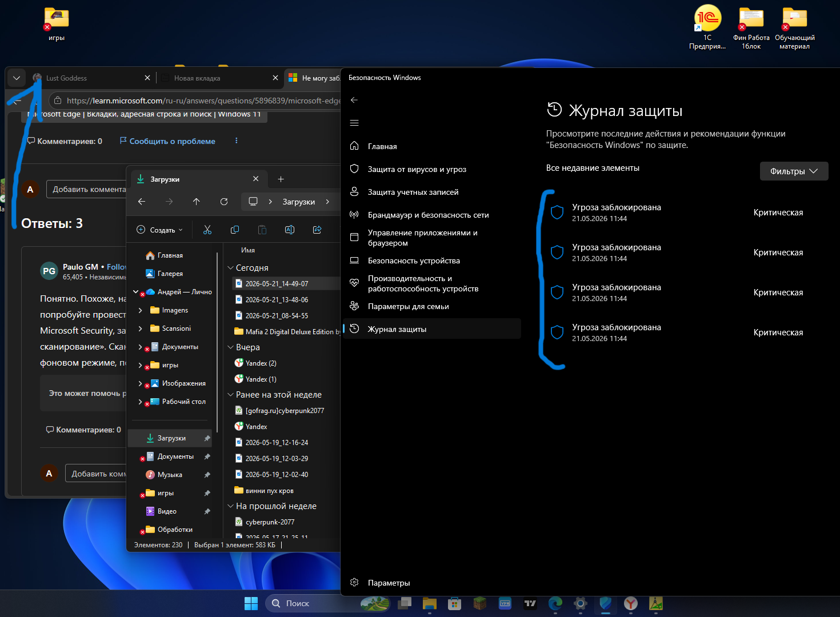840x617 pixels.
Task: Collapse the Сегодня group in file list
Action: [231, 268]
